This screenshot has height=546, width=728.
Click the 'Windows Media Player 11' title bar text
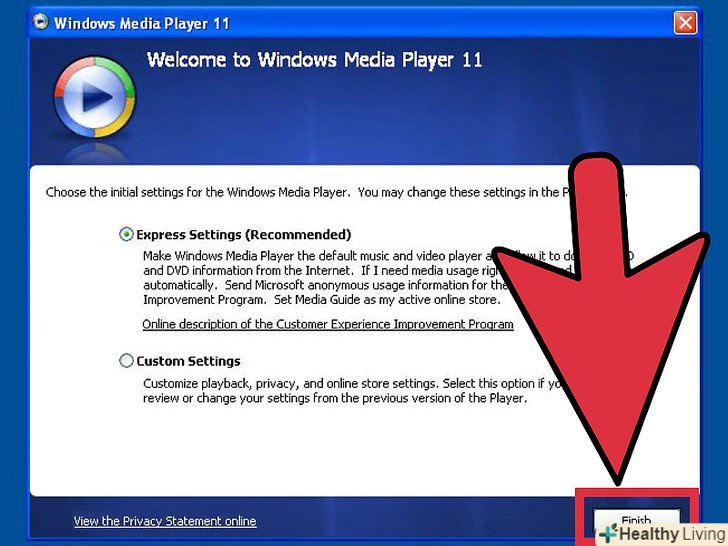click(x=142, y=23)
